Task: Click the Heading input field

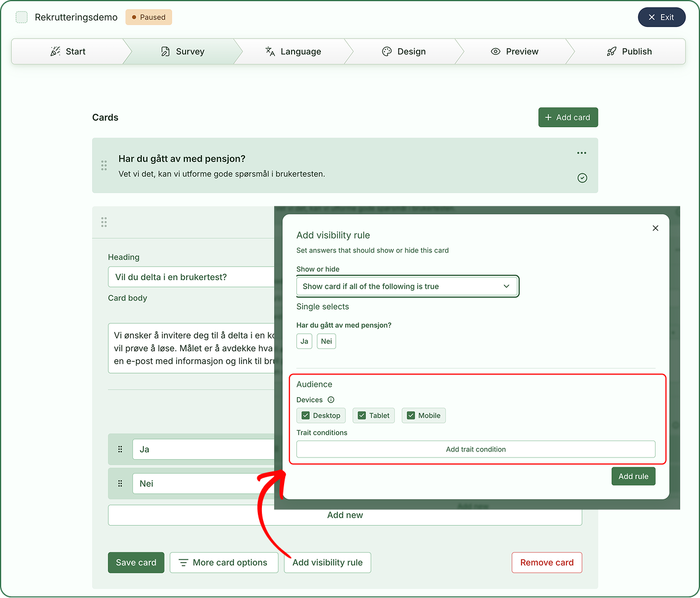Action: (191, 277)
